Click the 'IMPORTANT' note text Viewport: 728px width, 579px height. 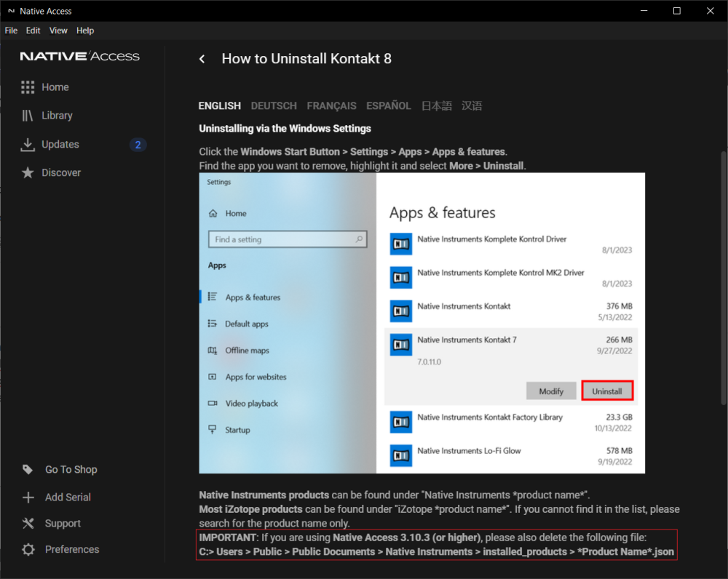227,538
